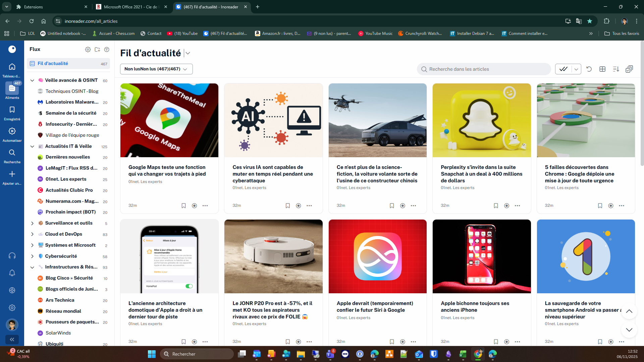Create a new folder in Flux panel
Image resolution: width=644 pixels, height=362 pixels.
click(x=97, y=49)
